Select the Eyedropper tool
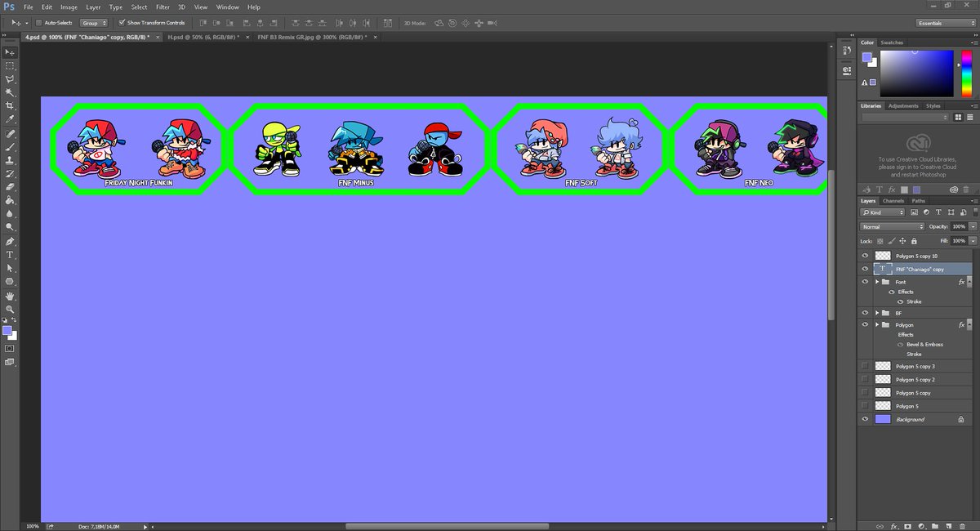Image resolution: width=980 pixels, height=531 pixels. (x=10, y=119)
